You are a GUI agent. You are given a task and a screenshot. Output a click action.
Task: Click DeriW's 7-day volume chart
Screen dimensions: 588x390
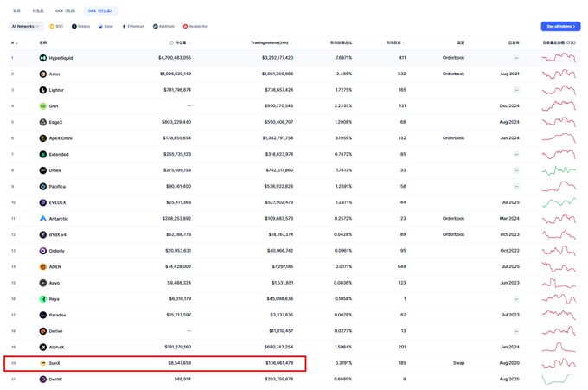559,379
